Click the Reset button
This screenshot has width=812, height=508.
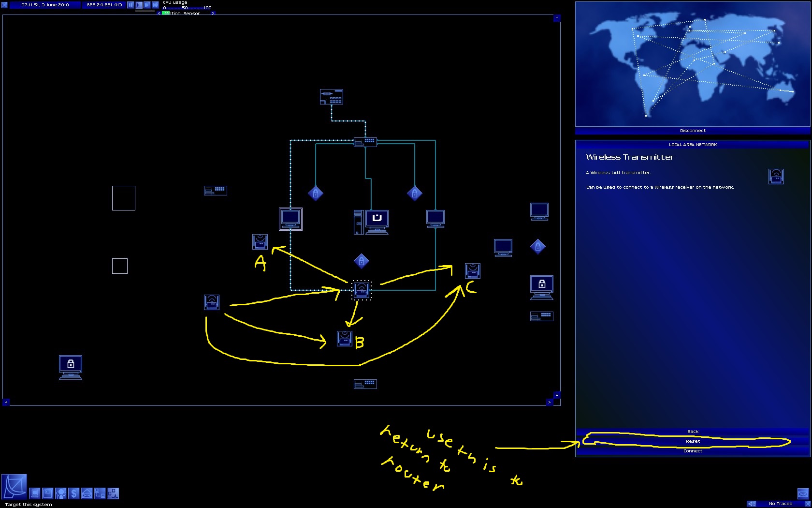tap(693, 441)
